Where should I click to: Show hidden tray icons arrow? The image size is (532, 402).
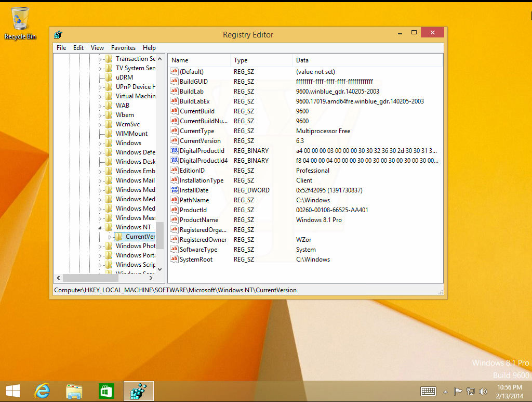(x=445, y=392)
